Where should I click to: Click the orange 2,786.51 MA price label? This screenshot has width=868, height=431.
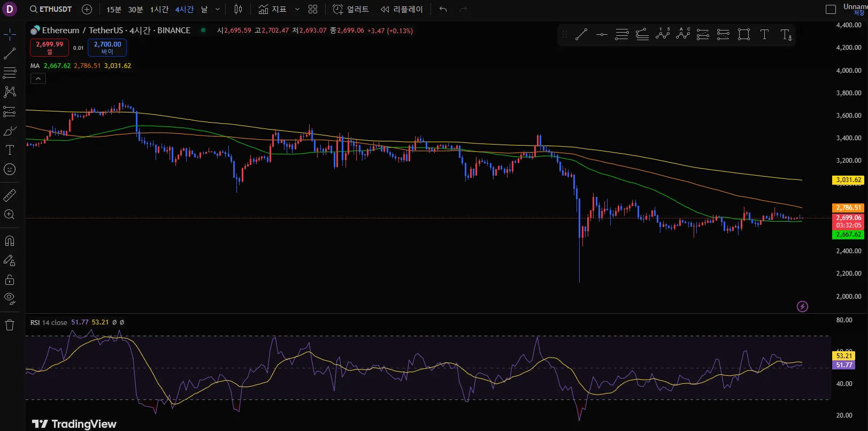[x=849, y=208]
